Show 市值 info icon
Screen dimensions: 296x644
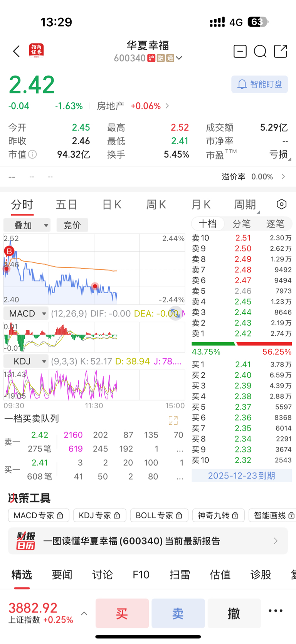point(33,154)
